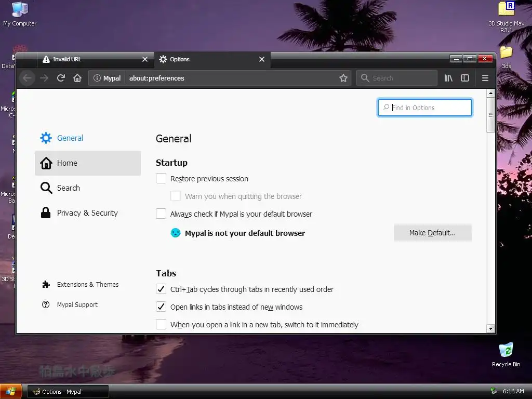
Task: Click the vertical scrollbar thumb
Action: 490,115
